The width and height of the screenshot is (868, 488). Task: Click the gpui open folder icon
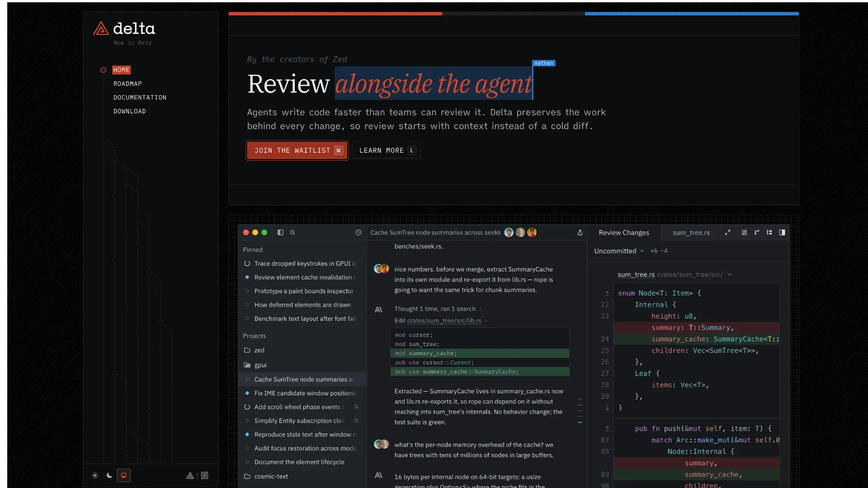coord(247,365)
